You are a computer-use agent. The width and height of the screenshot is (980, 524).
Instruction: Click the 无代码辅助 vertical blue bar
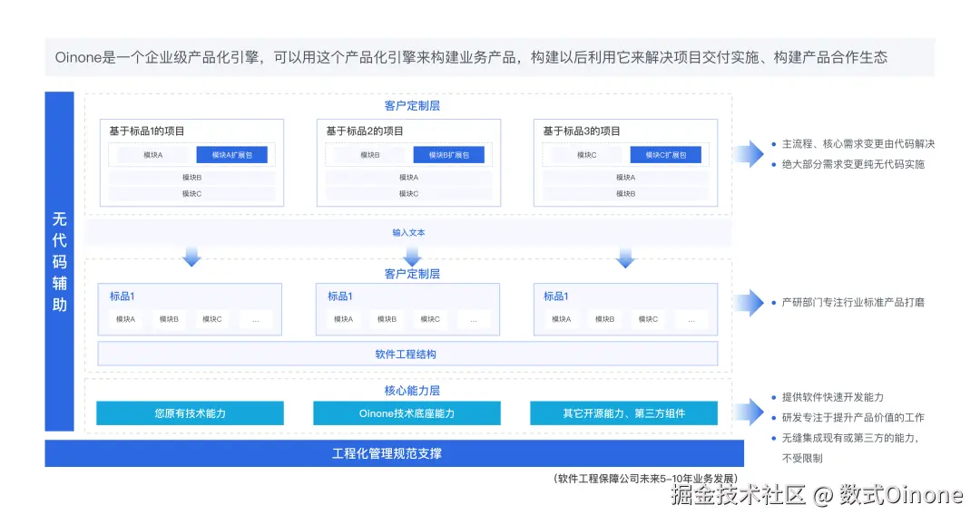coord(58,260)
